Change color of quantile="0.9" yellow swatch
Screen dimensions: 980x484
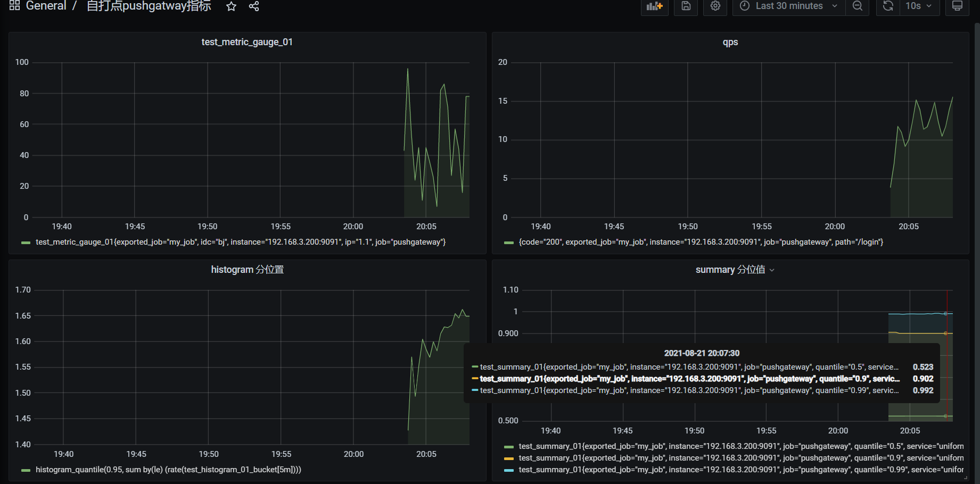[x=509, y=458]
